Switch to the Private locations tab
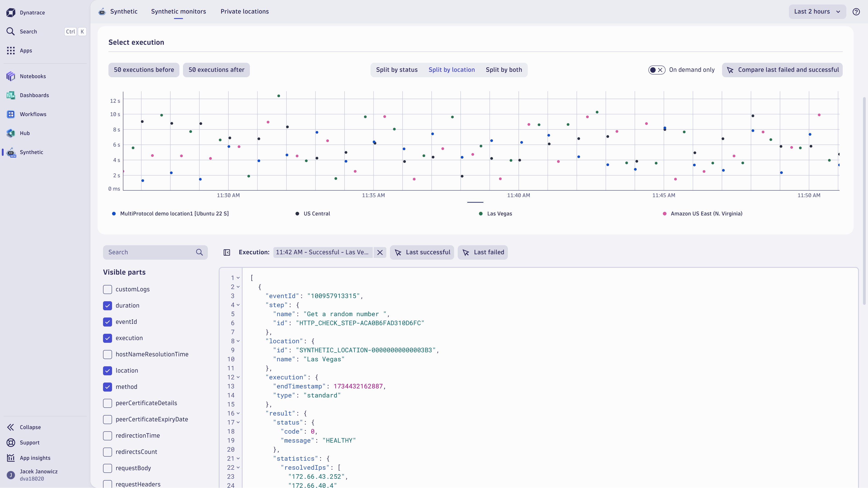 click(245, 11)
